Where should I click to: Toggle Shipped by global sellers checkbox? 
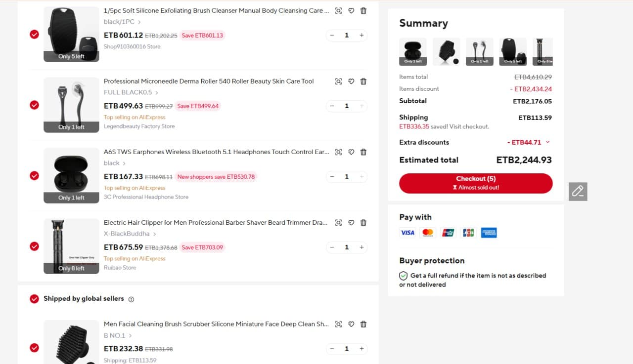point(34,299)
